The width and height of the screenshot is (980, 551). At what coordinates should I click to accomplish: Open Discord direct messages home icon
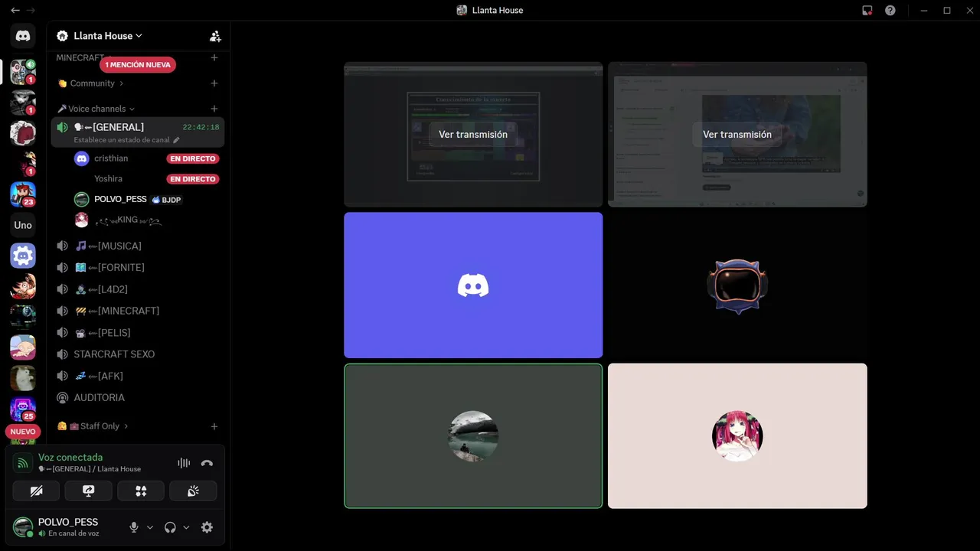(23, 36)
